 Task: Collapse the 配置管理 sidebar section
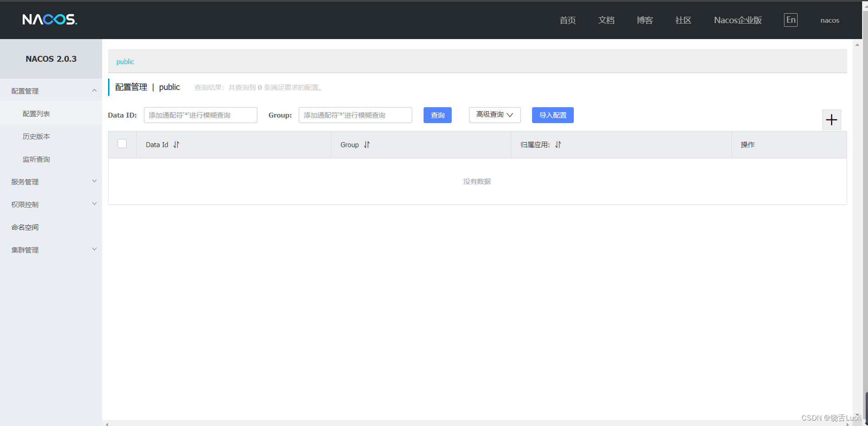pyautogui.click(x=51, y=91)
